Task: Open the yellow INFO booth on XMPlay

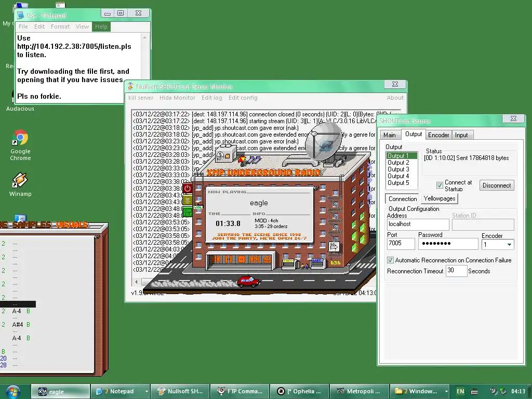Action: [x=289, y=263]
